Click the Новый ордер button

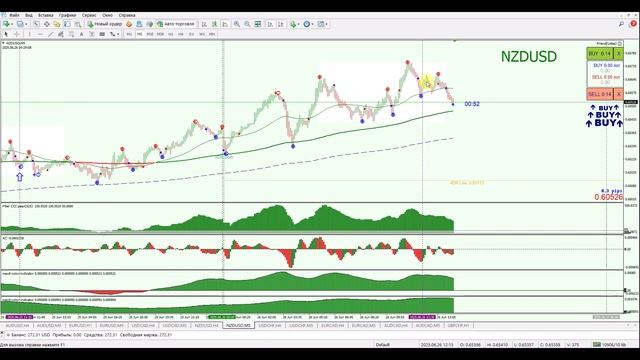pyautogui.click(x=104, y=24)
